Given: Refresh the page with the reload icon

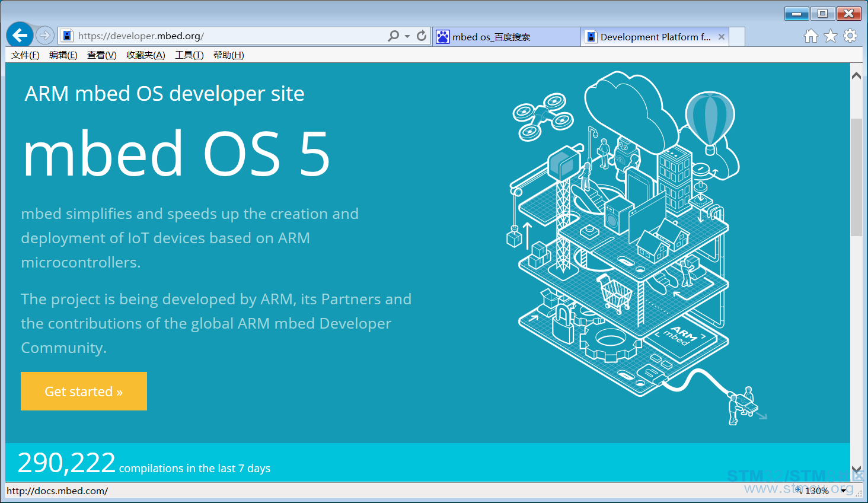Looking at the screenshot, I should (x=422, y=36).
